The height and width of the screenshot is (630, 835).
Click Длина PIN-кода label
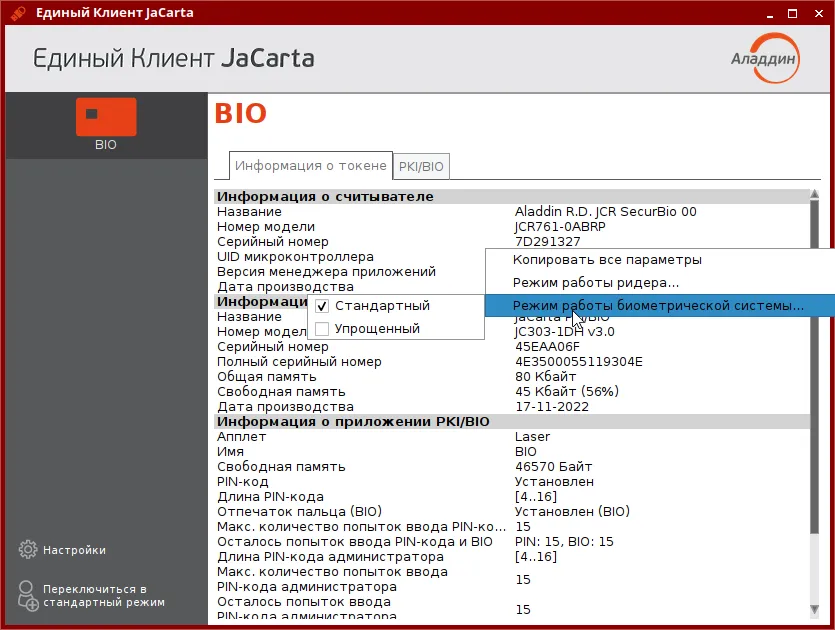[270, 497]
